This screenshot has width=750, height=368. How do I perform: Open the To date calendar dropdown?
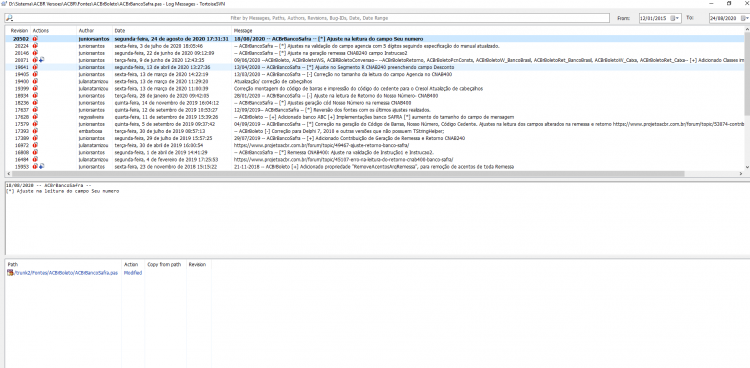(745, 18)
